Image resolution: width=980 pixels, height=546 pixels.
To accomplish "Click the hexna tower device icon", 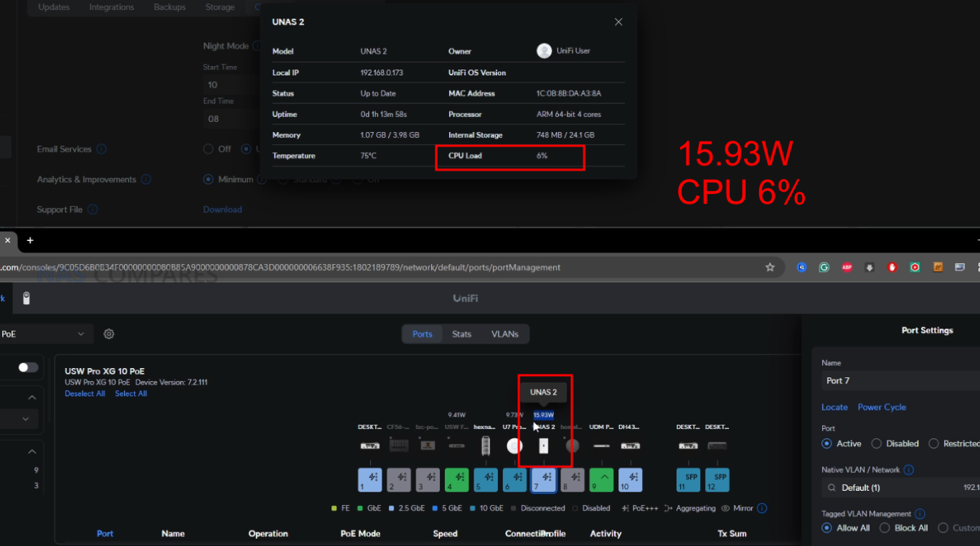I will (486, 446).
